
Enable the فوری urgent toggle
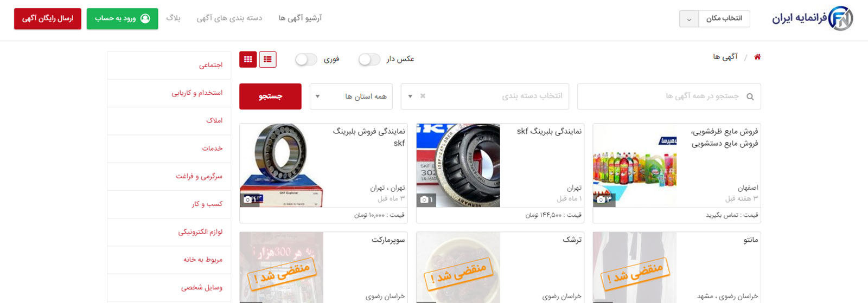306,59
